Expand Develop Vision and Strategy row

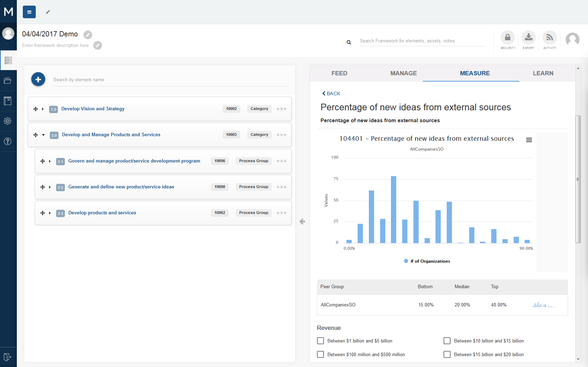[43, 109]
